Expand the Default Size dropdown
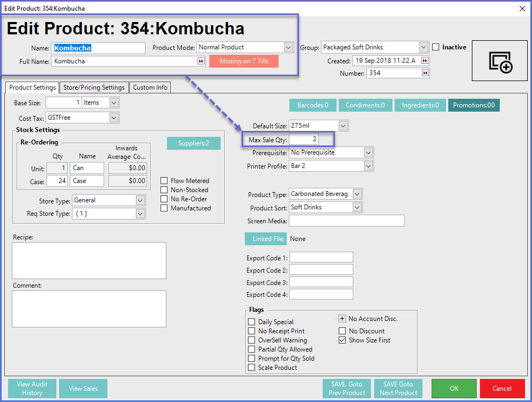Screen dimensions: 532x402 (x=343, y=126)
